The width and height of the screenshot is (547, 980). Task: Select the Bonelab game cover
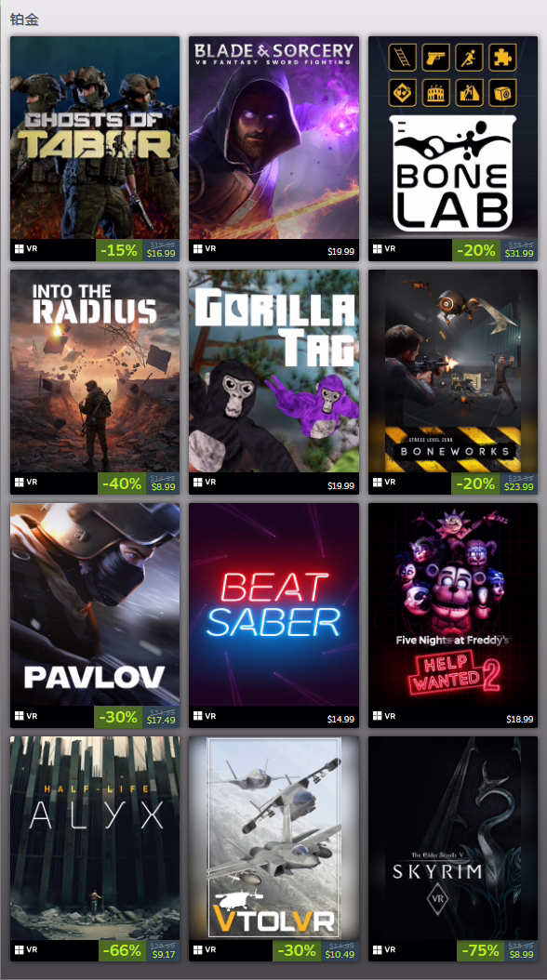[x=453, y=138]
